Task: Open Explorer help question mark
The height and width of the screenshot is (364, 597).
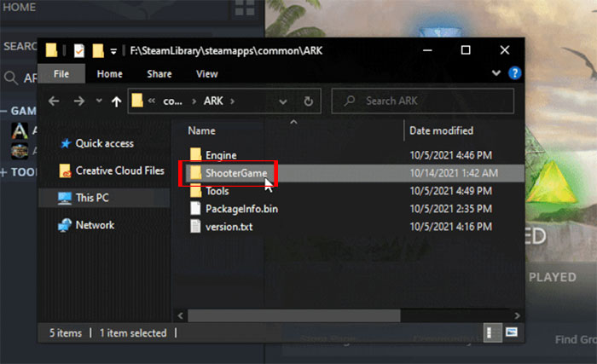Action: coord(515,73)
